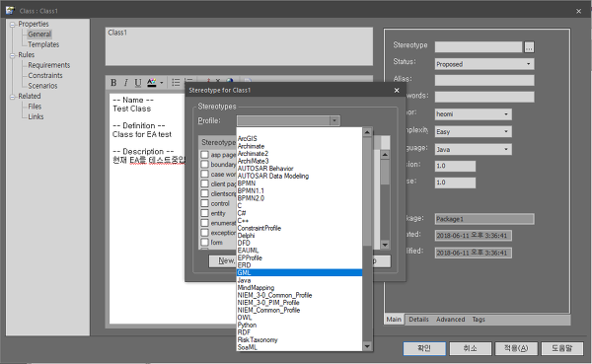The height and width of the screenshot is (364, 592).
Task: Check the entity stereotype checkbox
Action: [x=204, y=213]
